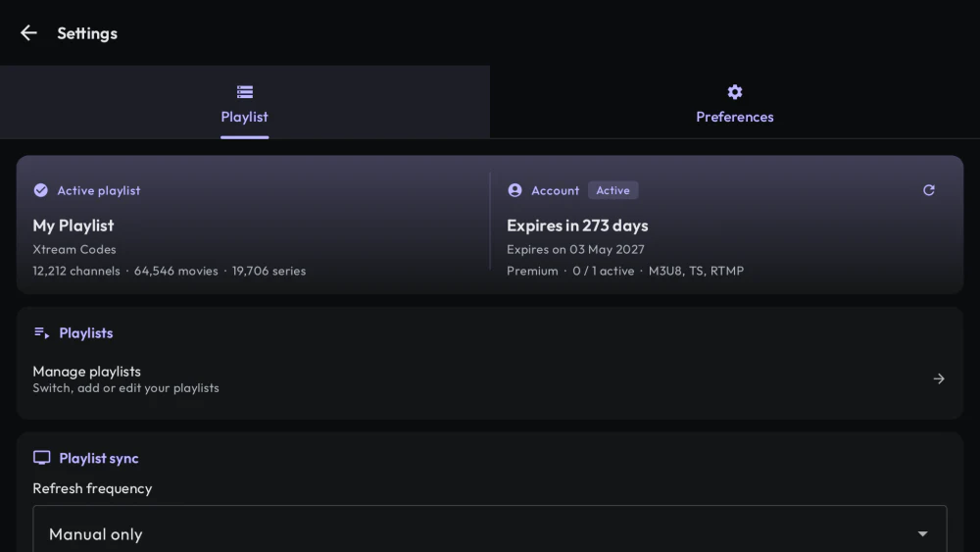Screen dimensions: 980x552
Task: Click the Playlist sync monitor icon
Action: point(42,458)
